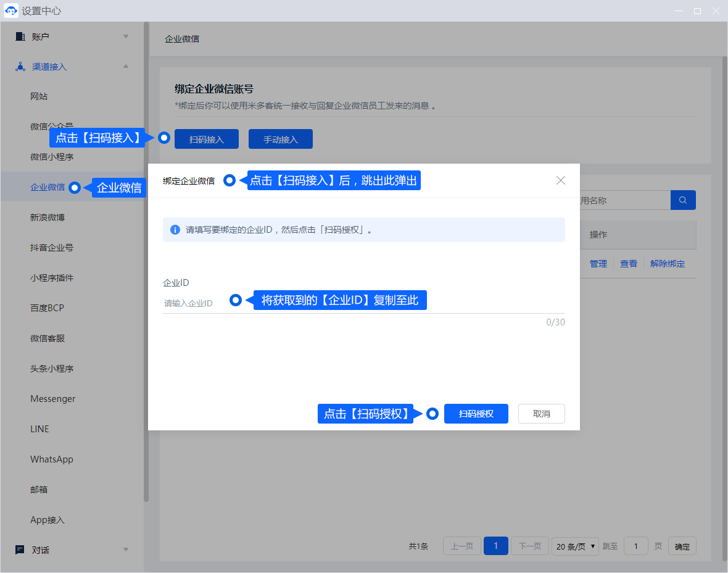The image size is (728, 573).
Task: Close the bind WeCom dialog with X
Action: point(560,180)
